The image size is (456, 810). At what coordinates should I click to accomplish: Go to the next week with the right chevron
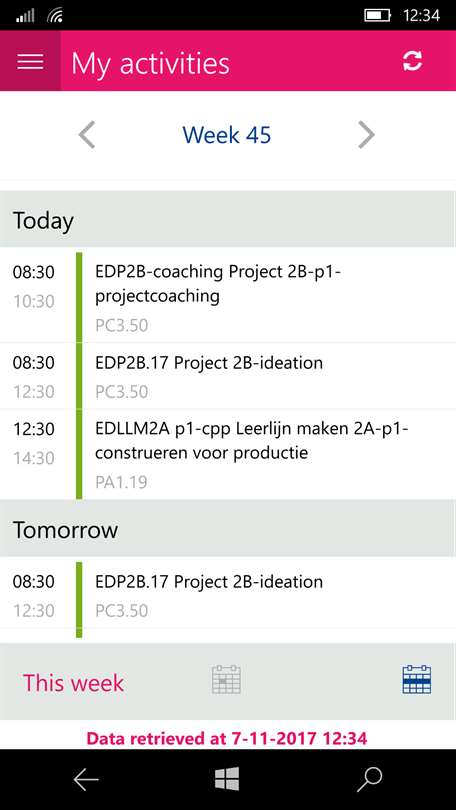tap(366, 135)
